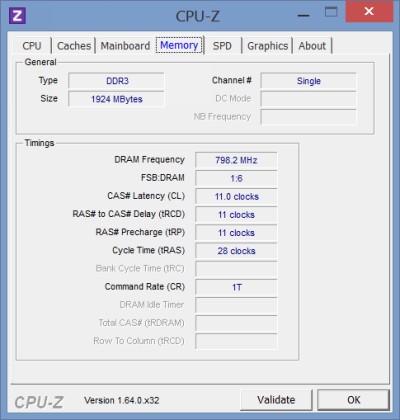Click the CPU-Z purple Z app icon
400x420 pixels.
[17, 15]
